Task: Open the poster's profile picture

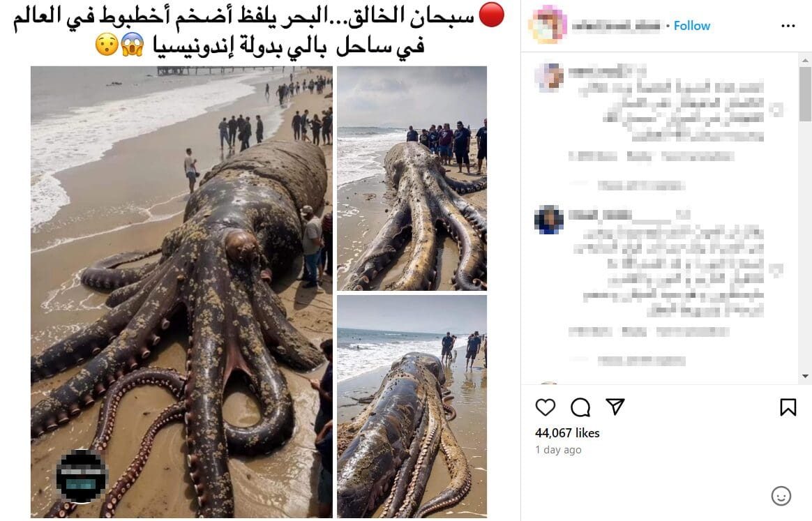Action: click(x=548, y=24)
